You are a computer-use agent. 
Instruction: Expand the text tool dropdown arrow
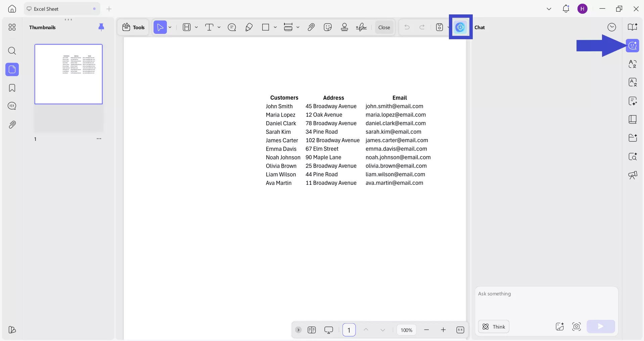coord(219,27)
